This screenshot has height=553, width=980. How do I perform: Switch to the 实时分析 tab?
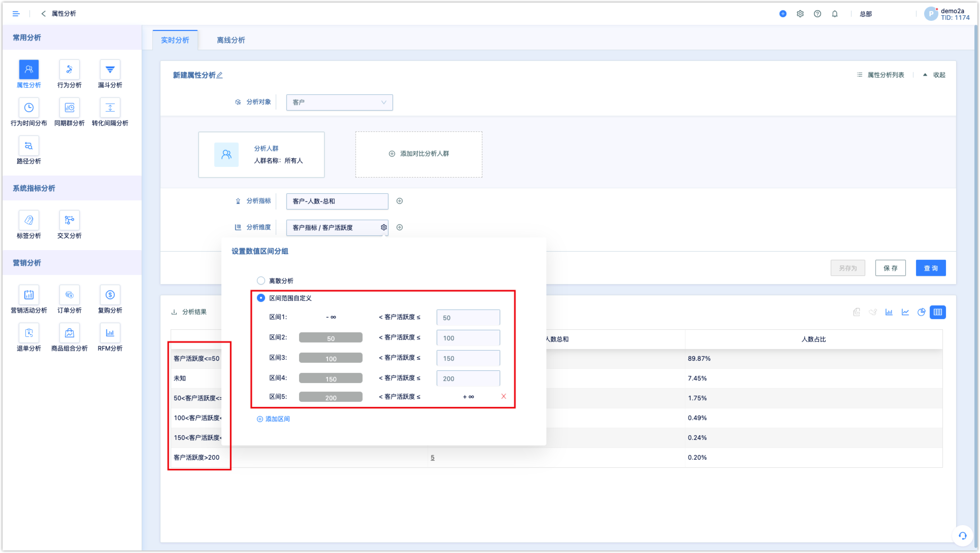point(175,40)
